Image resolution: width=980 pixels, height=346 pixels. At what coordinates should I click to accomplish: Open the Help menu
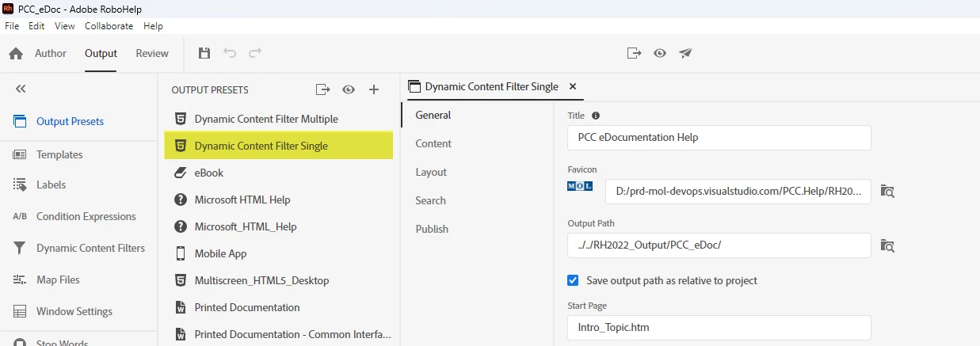pos(153,26)
